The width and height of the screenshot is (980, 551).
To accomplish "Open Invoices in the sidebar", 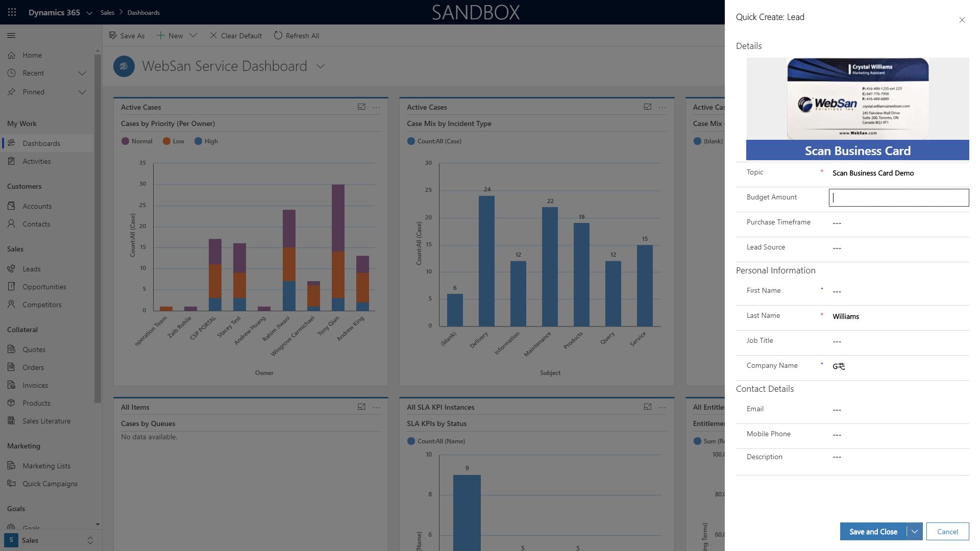I will coord(47,385).
